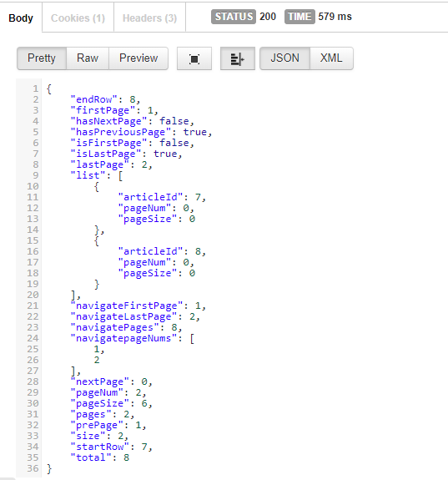This screenshot has height=480, width=448.
Task: Click the "size" key on line 33
Action: pyautogui.click(x=88, y=436)
